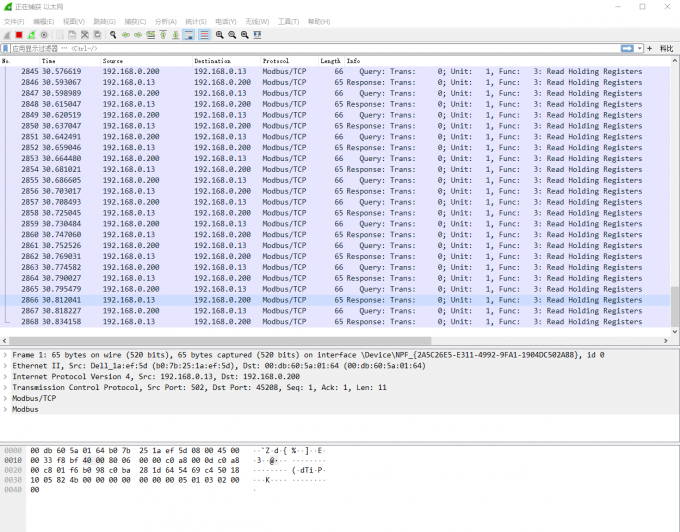This screenshot has height=532, width=680.
Task: Click the save capture file toolbar icon
Action: point(72,35)
